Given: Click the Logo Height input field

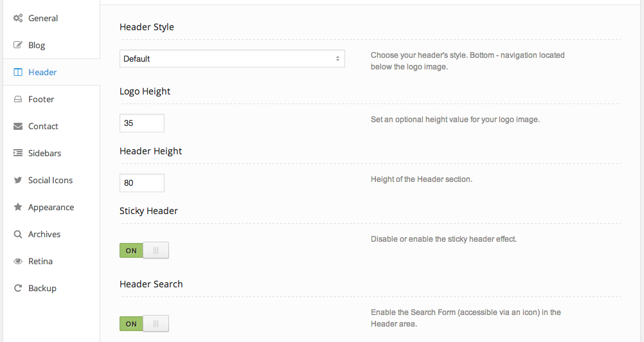Looking at the screenshot, I should point(142,123).
